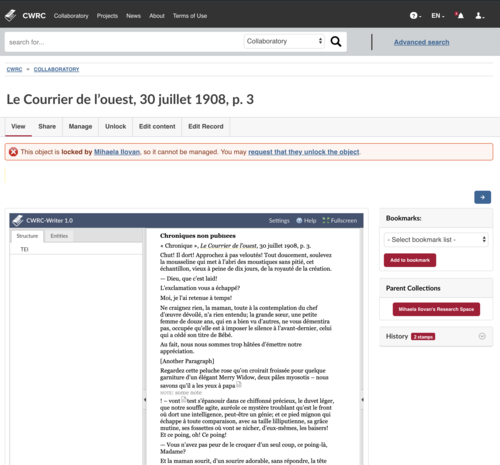Click the CWRC logo icon in header

10,15
